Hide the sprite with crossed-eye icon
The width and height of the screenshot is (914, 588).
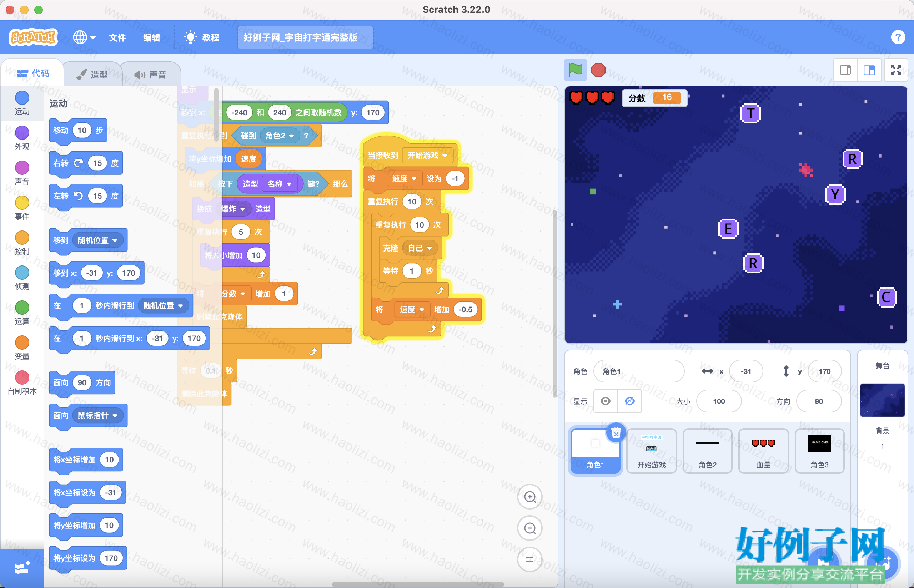(629, 401)
